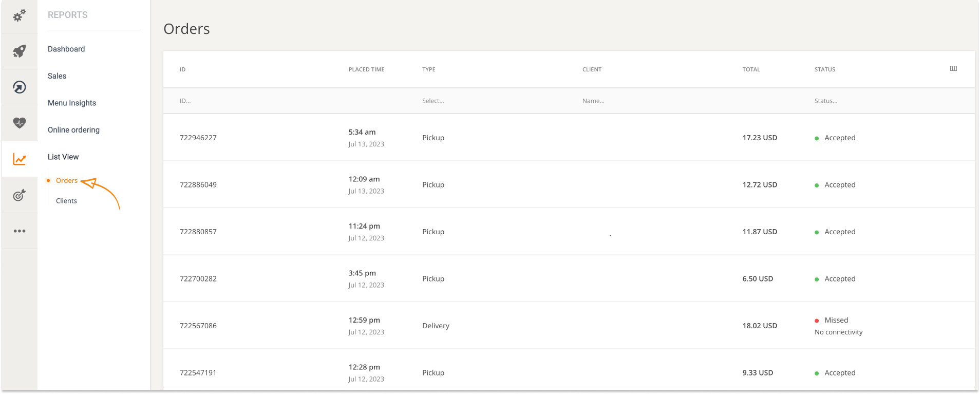Go to the Dashboard menu item
The height and width of the screenshot is (394, 980).
66,49
